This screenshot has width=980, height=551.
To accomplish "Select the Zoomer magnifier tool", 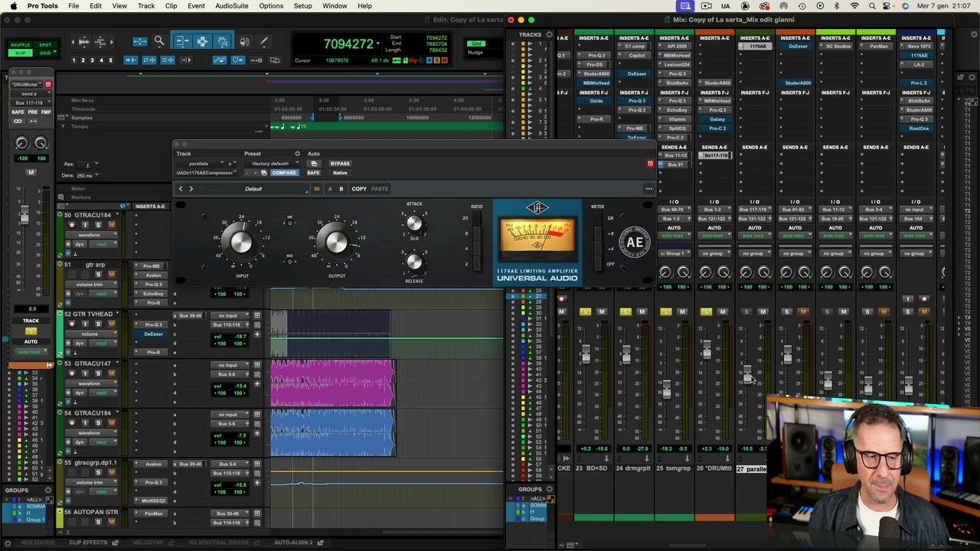I will 159,42.
